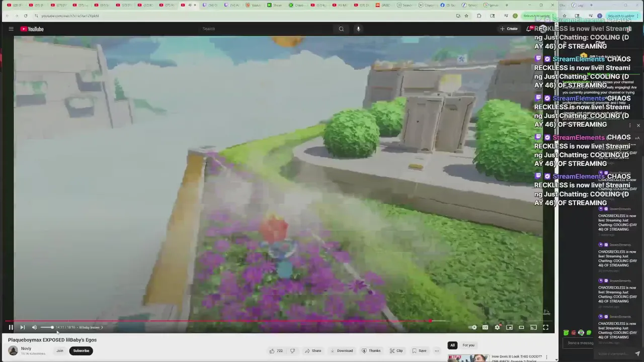Screen dimensions: 644x362
Task: Save the video to playlist
Action: (419, 350)
